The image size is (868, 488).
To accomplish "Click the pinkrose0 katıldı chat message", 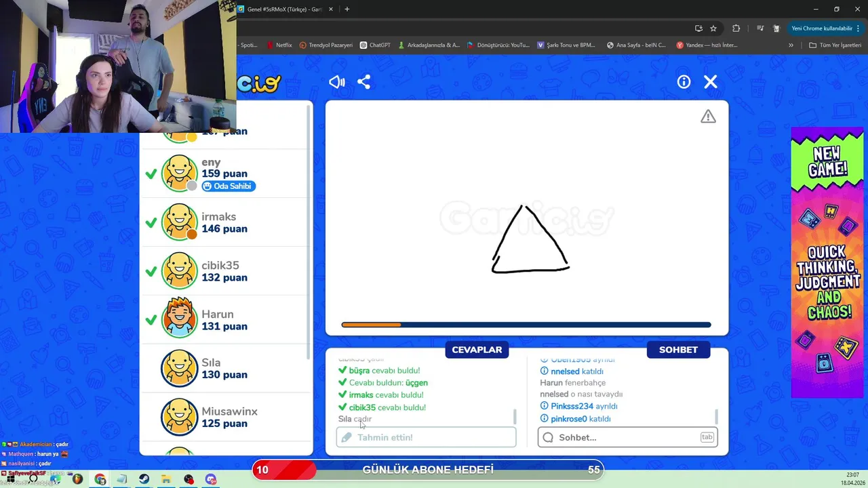I will [x=575, y=419].
